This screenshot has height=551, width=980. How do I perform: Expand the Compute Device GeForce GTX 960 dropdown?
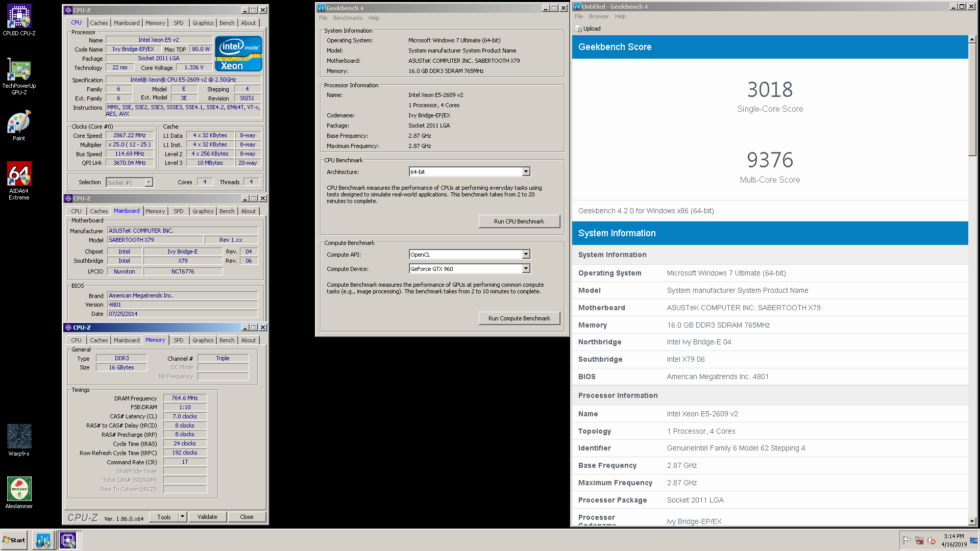[526, 269]
